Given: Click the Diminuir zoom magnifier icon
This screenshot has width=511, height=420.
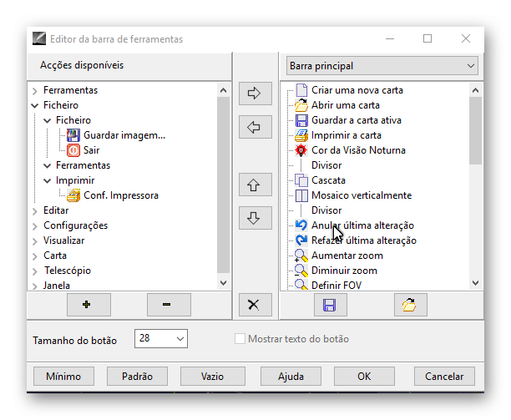Looking at the screenshot, I should click(301, 271).
